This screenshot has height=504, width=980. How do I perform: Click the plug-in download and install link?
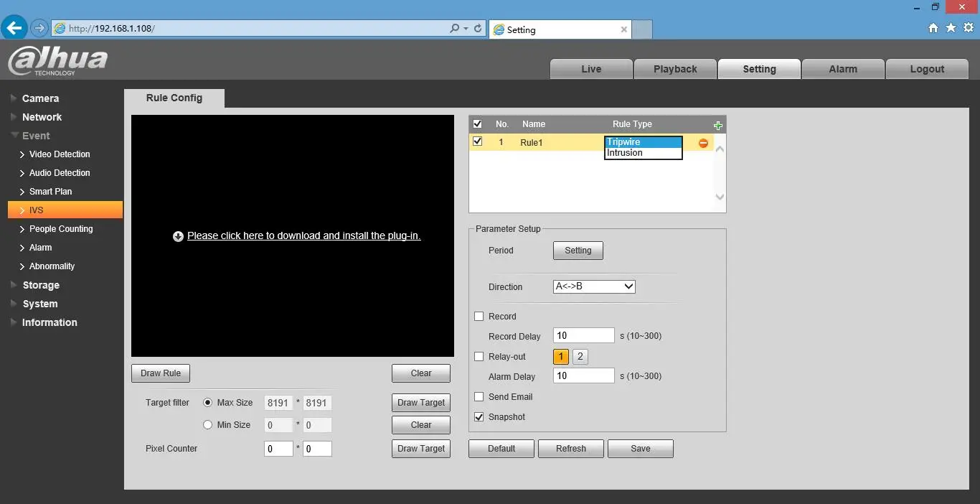click(304, 235)
